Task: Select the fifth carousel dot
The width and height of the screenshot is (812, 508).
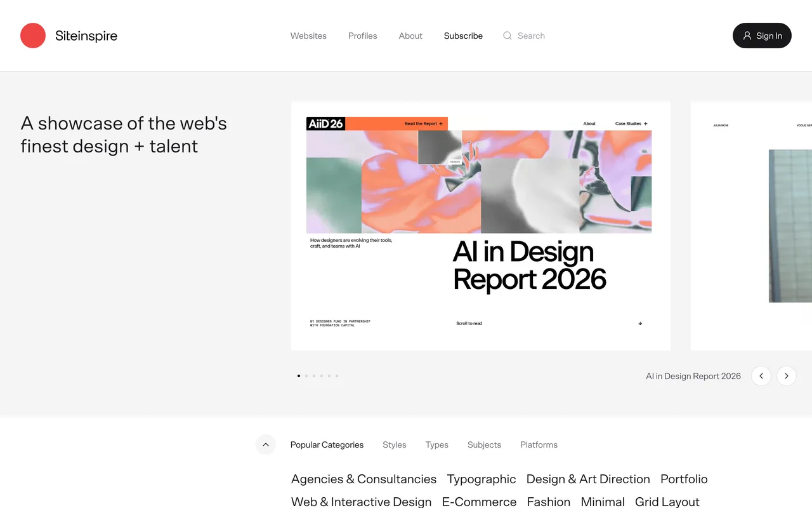Action: [329, 376]
